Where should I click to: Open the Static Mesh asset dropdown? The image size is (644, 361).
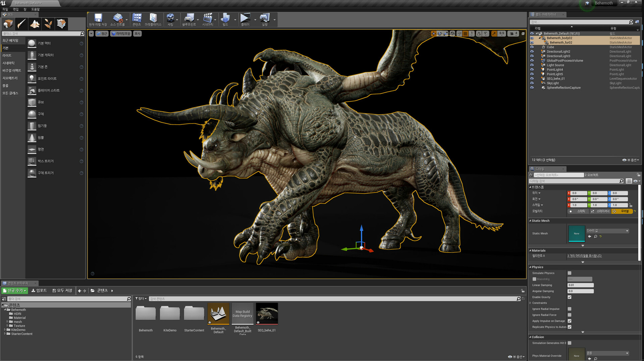[607, 231]
